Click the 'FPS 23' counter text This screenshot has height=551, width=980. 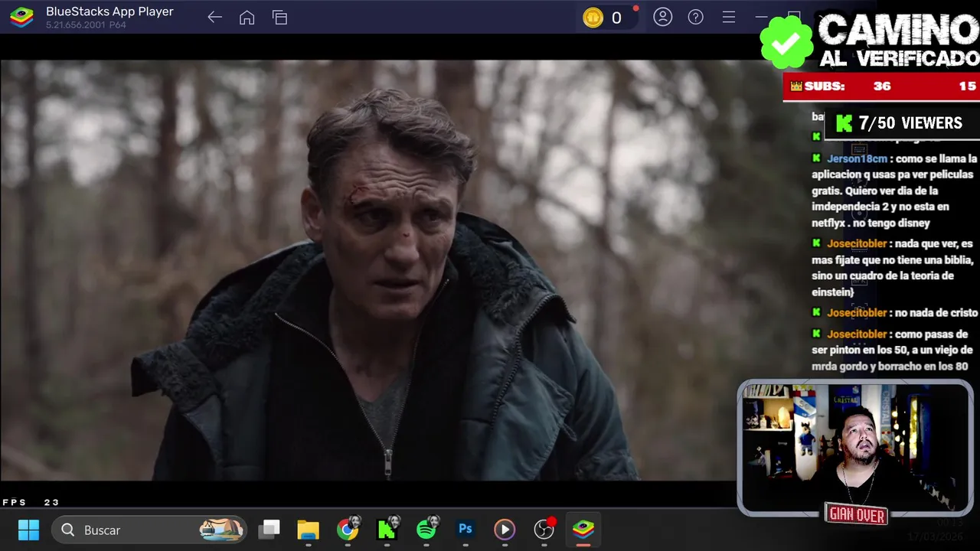coord(31,503)
